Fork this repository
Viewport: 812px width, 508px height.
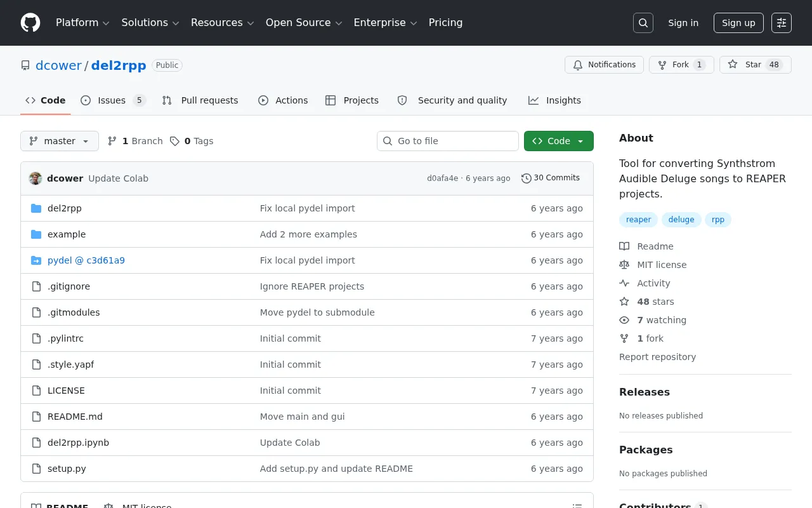[x=681, y=65]
